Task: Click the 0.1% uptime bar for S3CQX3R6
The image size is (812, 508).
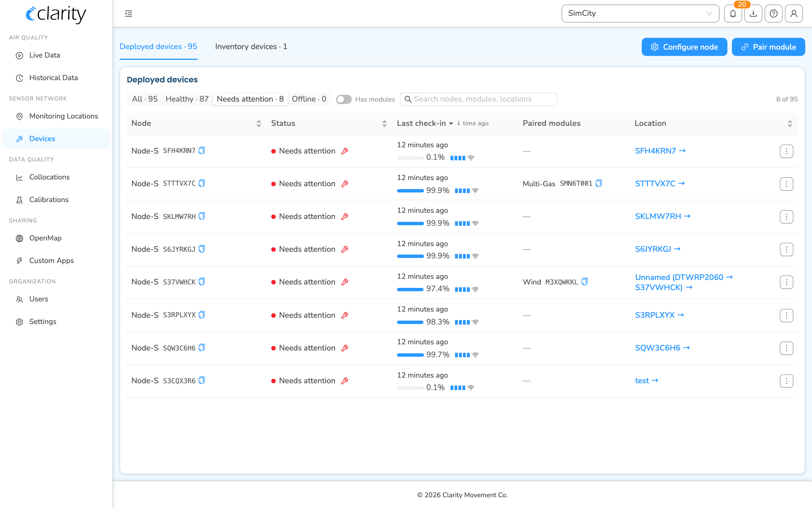Action: (x=410, y=388)
